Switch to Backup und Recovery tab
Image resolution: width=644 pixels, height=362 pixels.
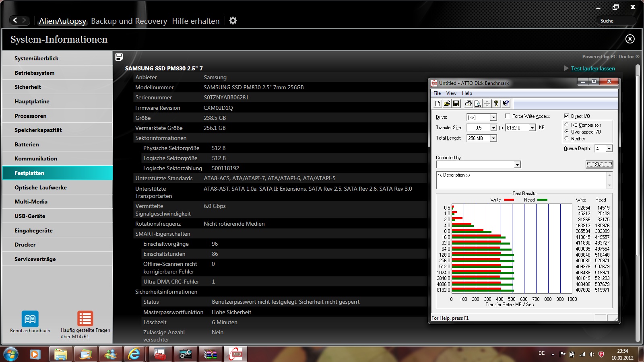[129, 21]
